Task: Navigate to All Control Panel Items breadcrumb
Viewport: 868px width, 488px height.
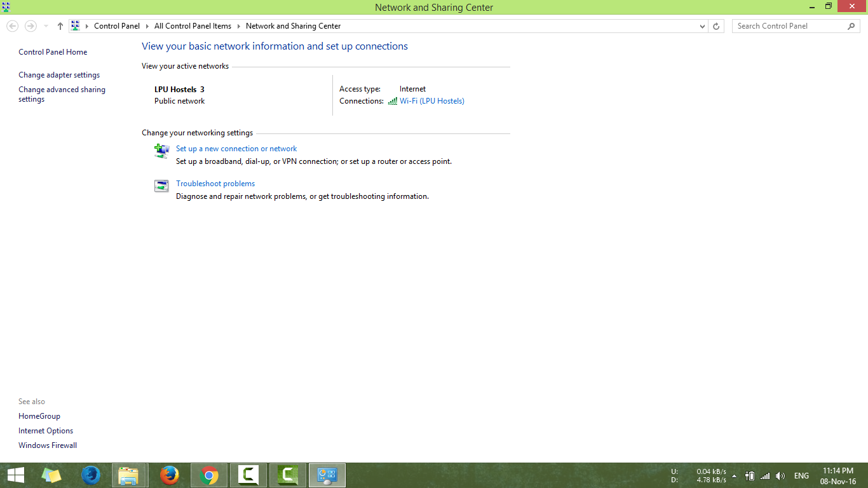Action: point(193,26)
